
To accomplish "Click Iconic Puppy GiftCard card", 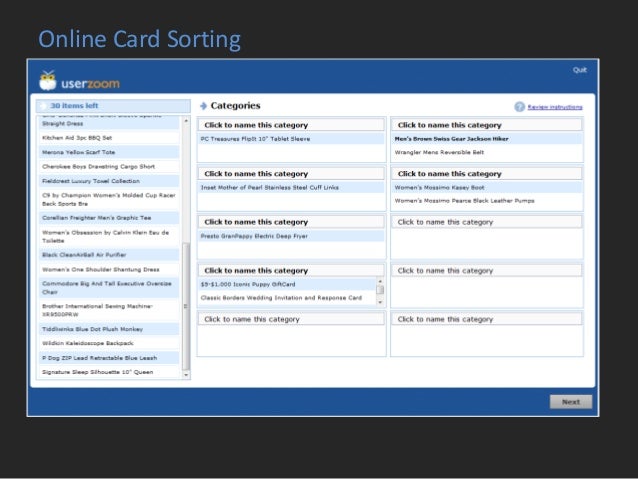I will [287, 284].
